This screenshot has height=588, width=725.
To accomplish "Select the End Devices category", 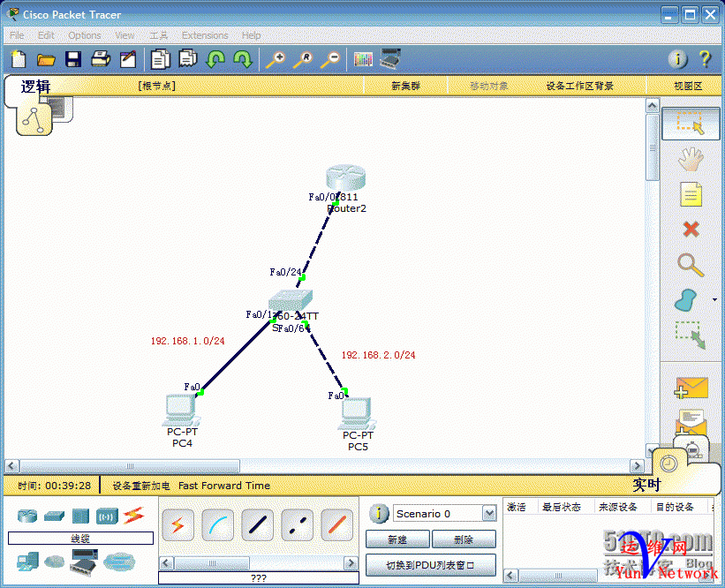I will (x=27, y=562).
